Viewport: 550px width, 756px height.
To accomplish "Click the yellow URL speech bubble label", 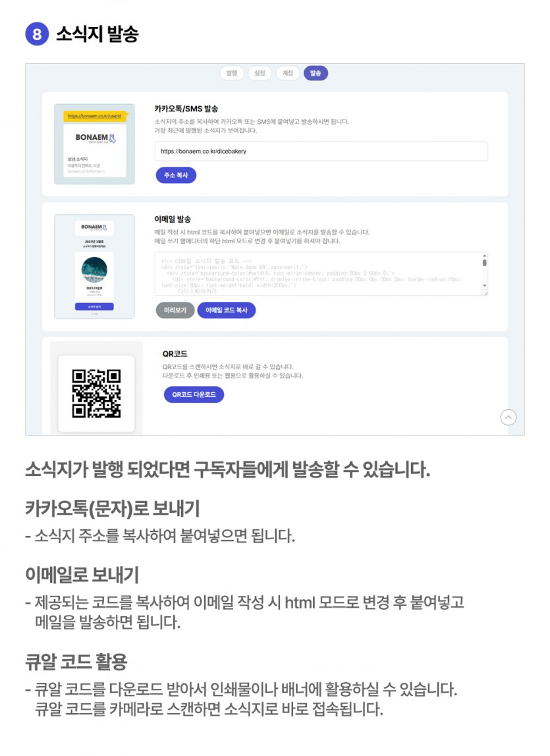I will [94, 116].
